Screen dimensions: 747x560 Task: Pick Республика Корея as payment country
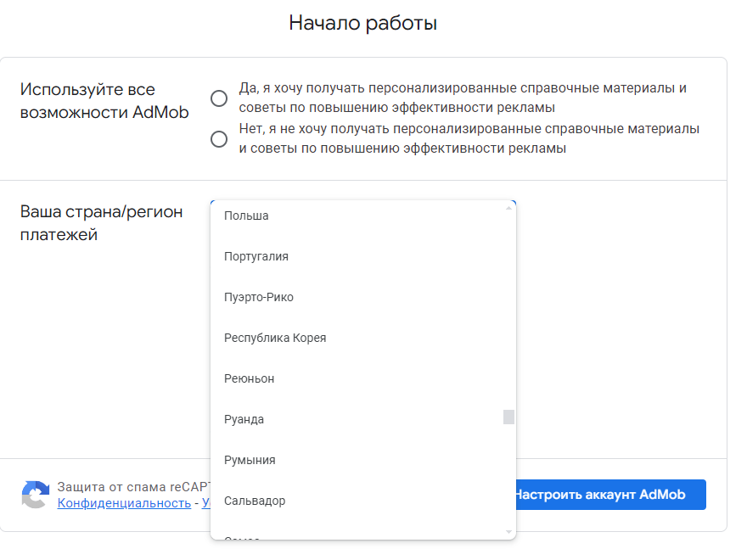coord(275,338)
